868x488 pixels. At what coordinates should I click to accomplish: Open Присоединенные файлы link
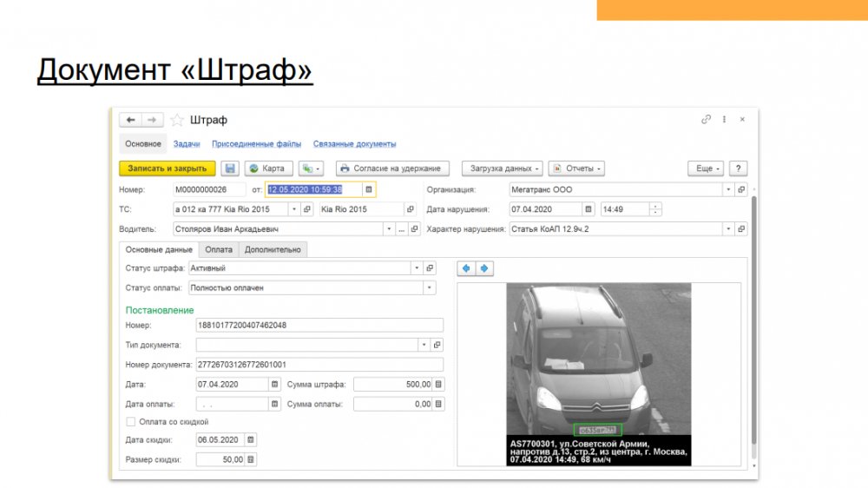point(256,144)
